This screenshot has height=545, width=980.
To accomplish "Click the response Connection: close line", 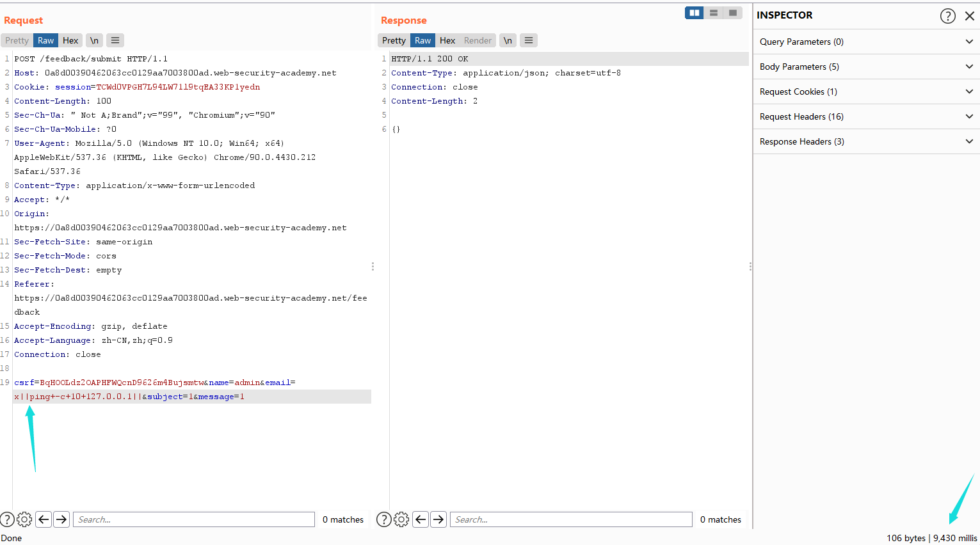I will 434,87.
